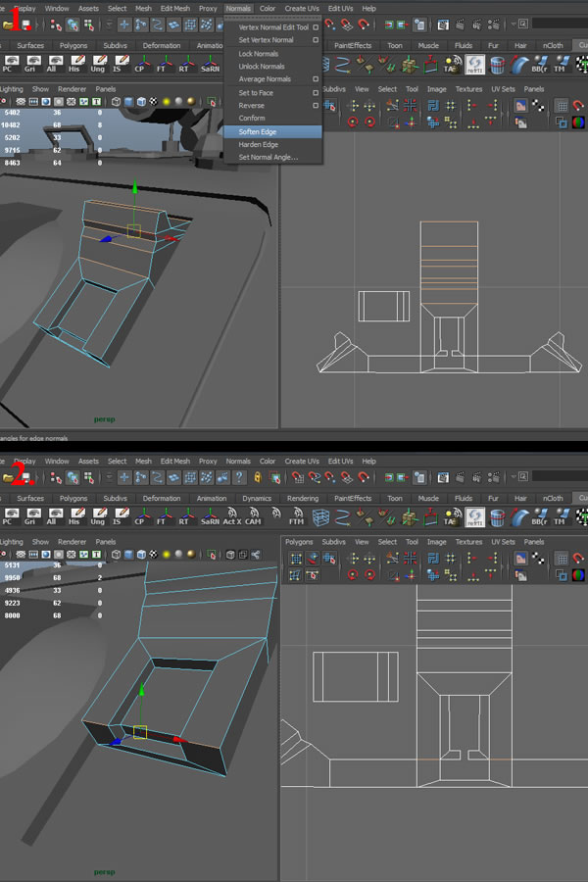Open Tool menu in lower UV editor
Screen dimensions: 588x882
pos(412,542)
